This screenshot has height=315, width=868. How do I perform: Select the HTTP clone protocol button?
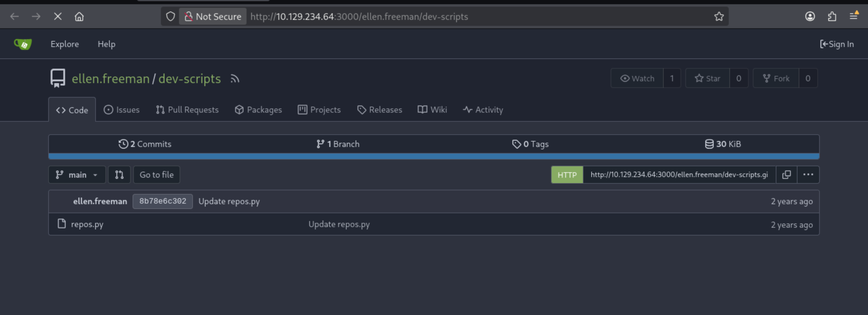click(x=567, y=175)
